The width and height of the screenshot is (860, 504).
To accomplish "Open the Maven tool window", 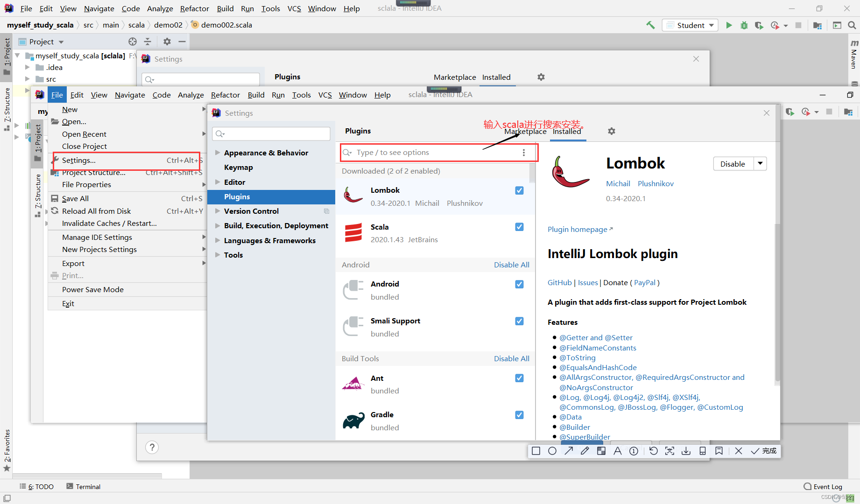I will pos(854,54).
